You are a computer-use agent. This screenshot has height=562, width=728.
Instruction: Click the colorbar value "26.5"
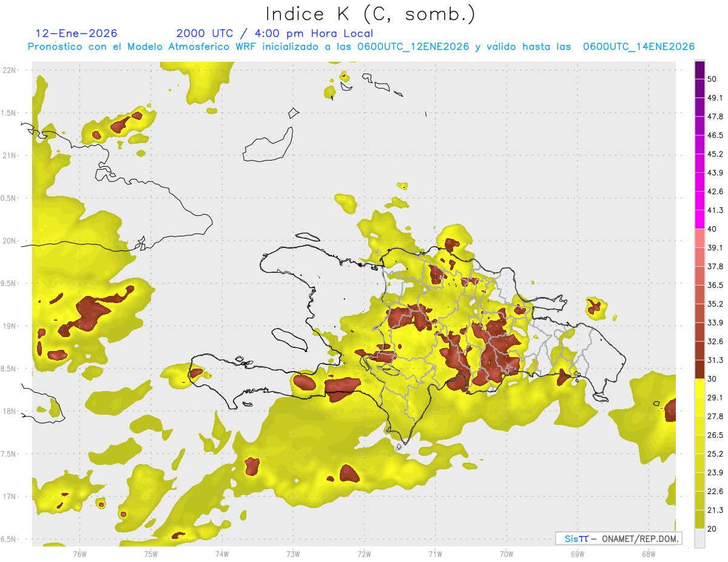(715, 435)
